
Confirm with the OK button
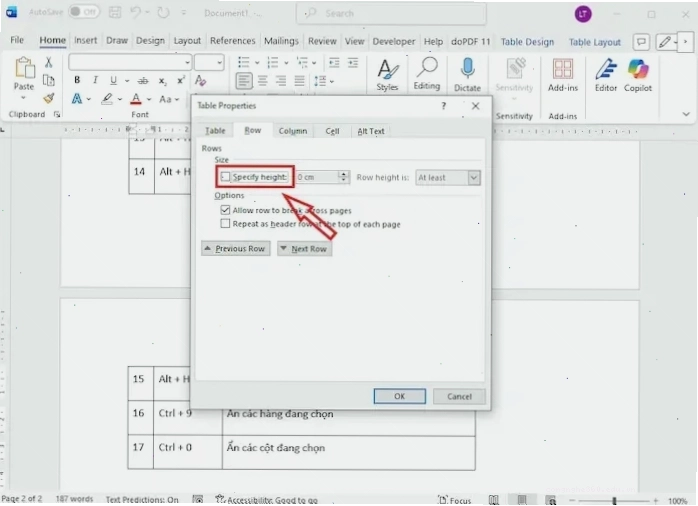click(x=399, y=396)
